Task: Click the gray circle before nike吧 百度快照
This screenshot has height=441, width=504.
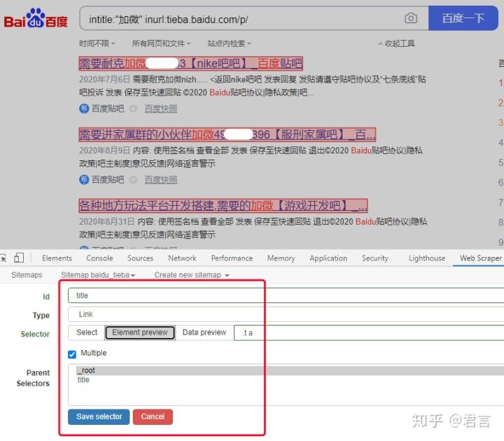Action: [133, 109]
